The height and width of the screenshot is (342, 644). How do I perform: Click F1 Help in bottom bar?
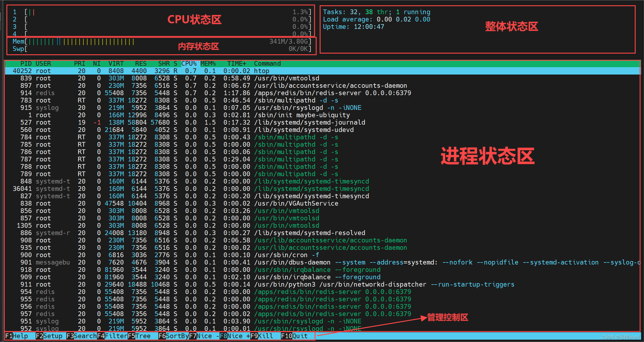point(17,336)
